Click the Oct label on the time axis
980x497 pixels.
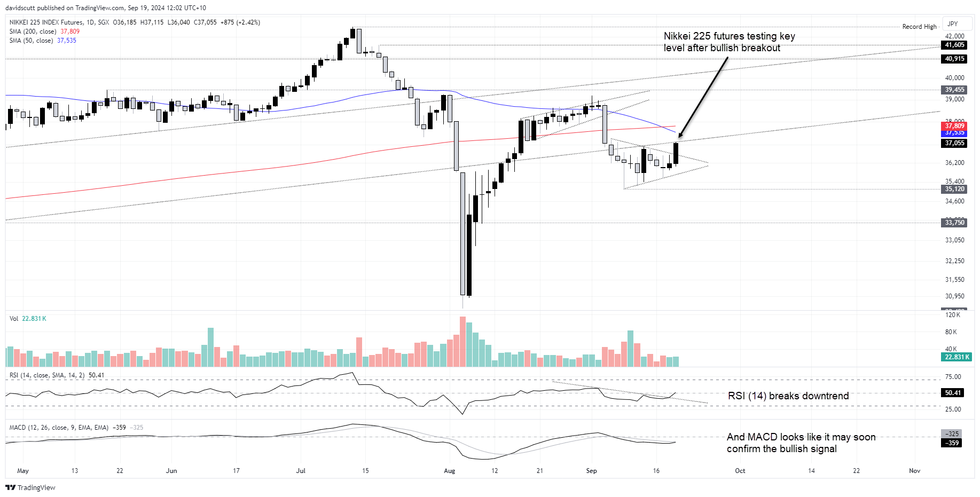point(740,471)
